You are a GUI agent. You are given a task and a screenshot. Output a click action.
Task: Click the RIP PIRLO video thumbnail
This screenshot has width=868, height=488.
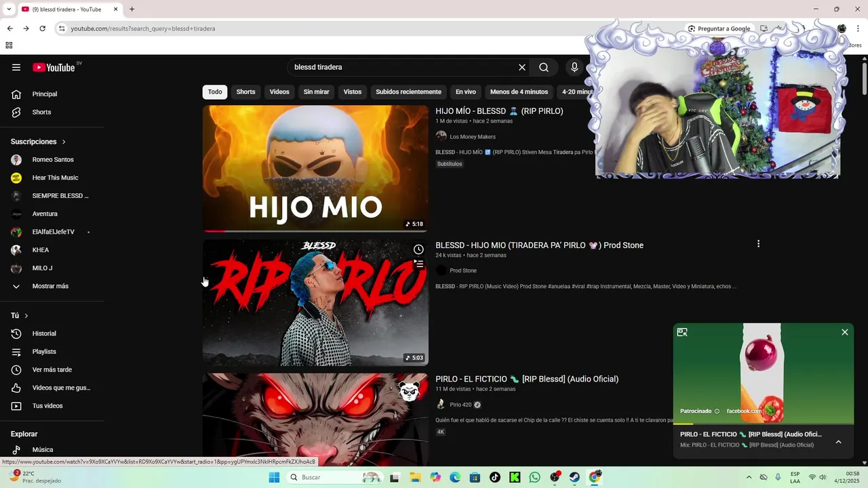tap(315, 302)
